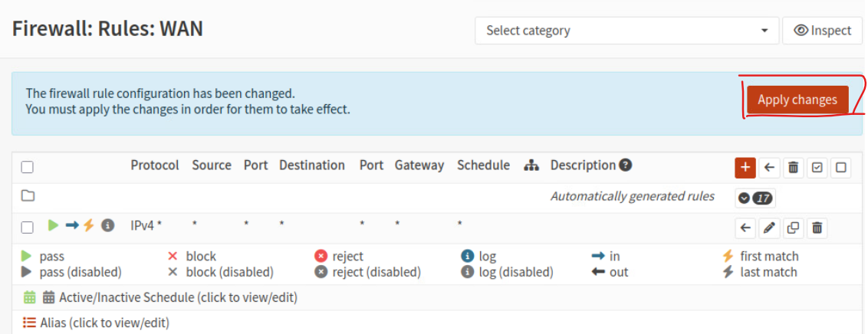The image size is (868, 334).
Task: Click folder icon beside automatically generated rules
Action: click(x=28, y=196)
